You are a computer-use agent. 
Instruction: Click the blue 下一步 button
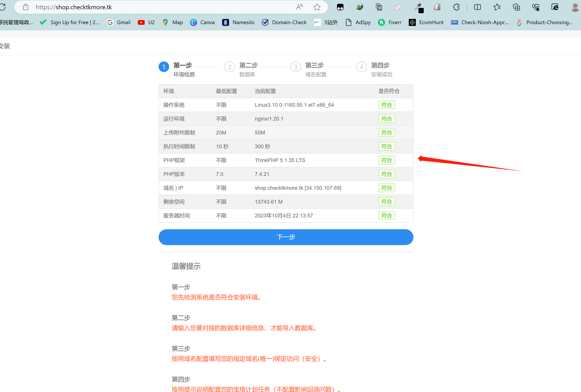(x=286, y=237)
